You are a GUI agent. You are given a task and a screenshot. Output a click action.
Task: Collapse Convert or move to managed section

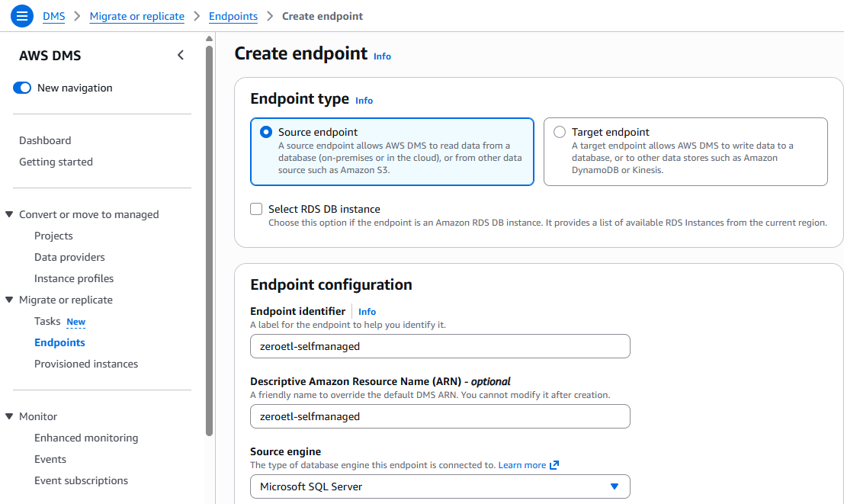(x=9, y=215)
